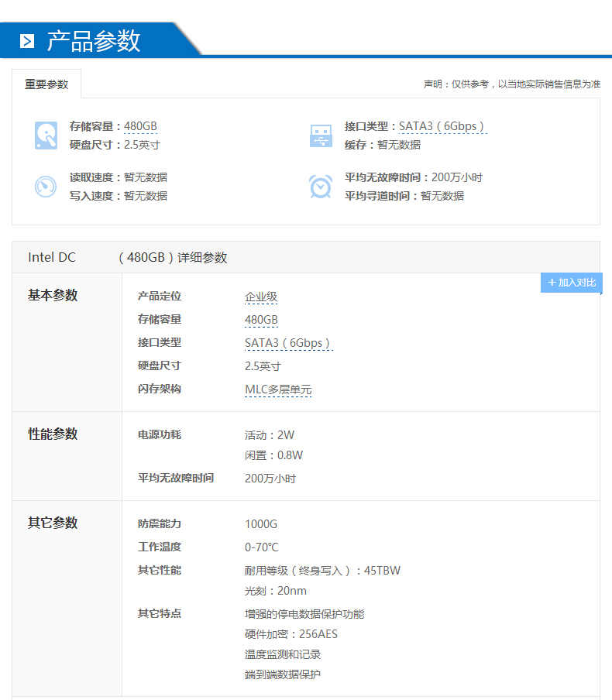Image resolution: width=612 pixels, height=700 pixels.
Task: Open the MLC多层单元 flash architecture link
Action: tap(278, 389)
